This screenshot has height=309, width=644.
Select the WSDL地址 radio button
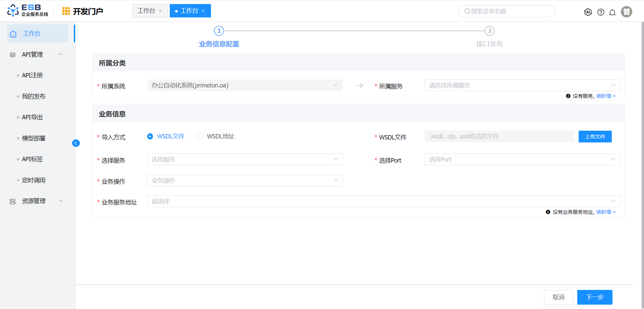pos(200,136)
